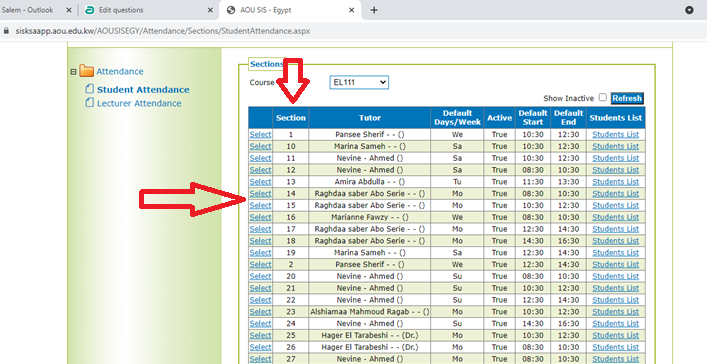Viewport: 707px width, 364px height.
Task: Open the Student Attendance page icon
Action: tap(89, 89)
